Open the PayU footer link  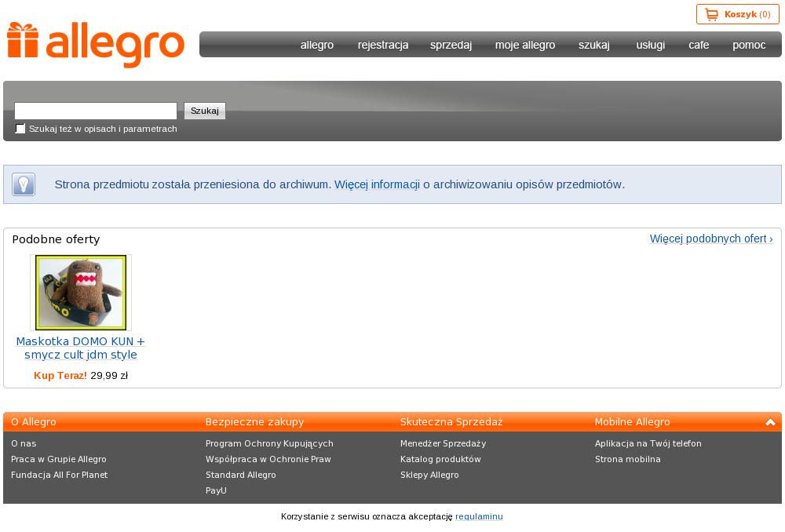[216, 490]
